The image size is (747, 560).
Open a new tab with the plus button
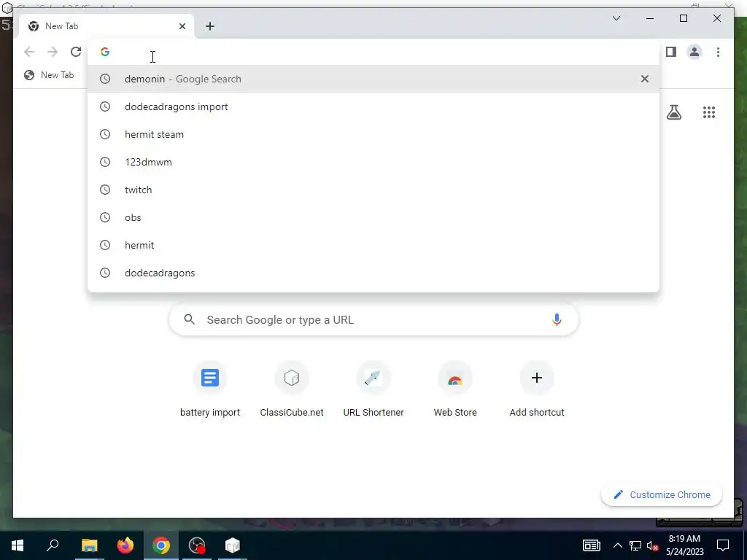(210, 26)
